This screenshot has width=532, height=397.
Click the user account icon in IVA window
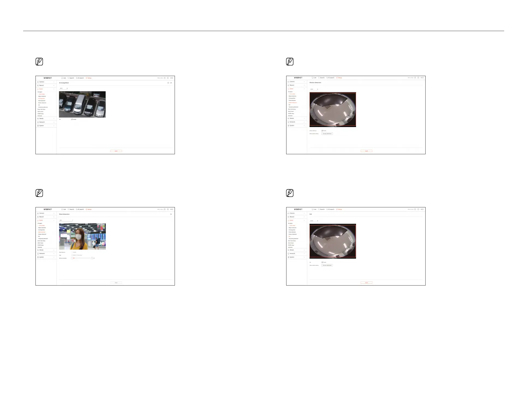[x=415, y=209]
